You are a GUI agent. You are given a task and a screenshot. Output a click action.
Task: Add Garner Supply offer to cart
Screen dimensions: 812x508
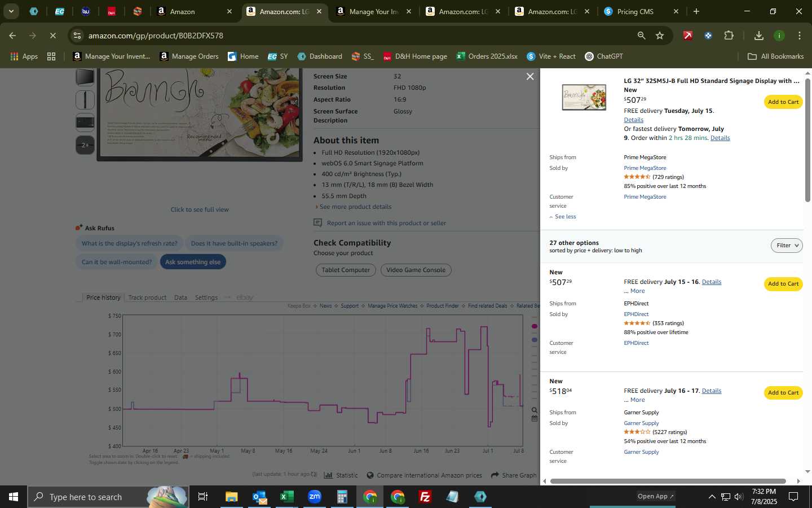[x=783, y=393]
